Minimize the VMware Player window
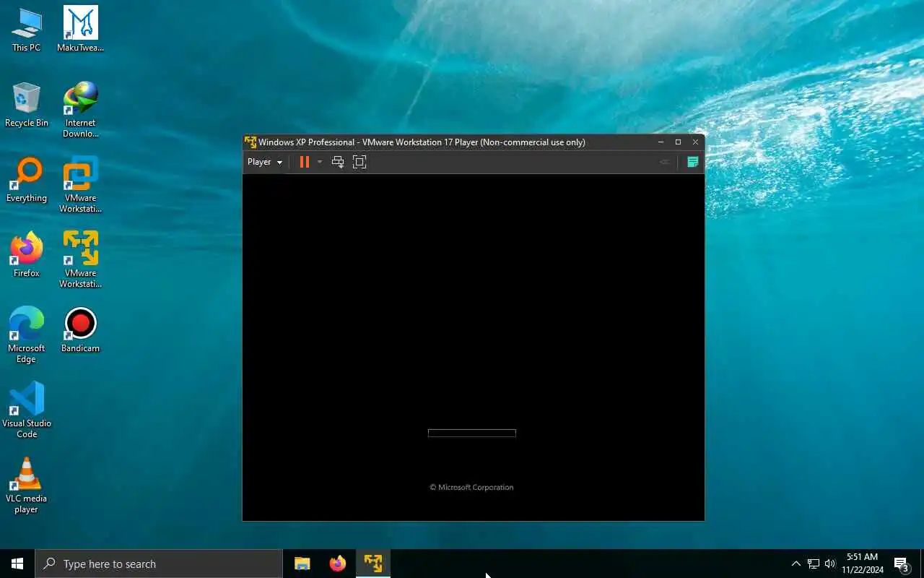 (661, 142)
